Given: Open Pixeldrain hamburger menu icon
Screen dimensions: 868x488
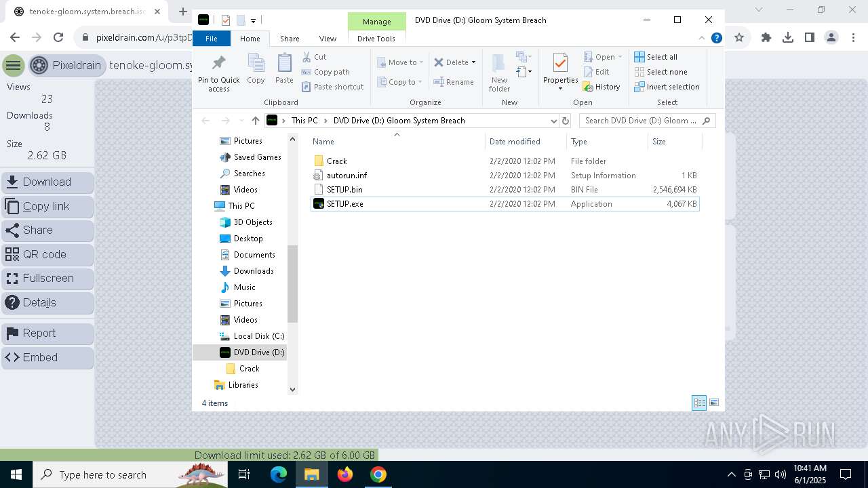Looking at the screenshot, I should pyautogui.click(x=13, y=66).
